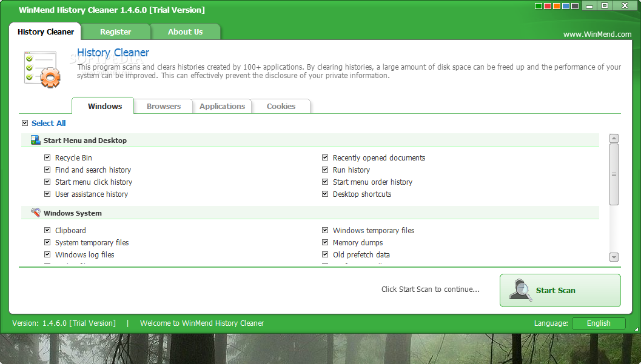Select the History Cleaner main tab
This screenshot has height=364, width=641.
click(45, 32)
